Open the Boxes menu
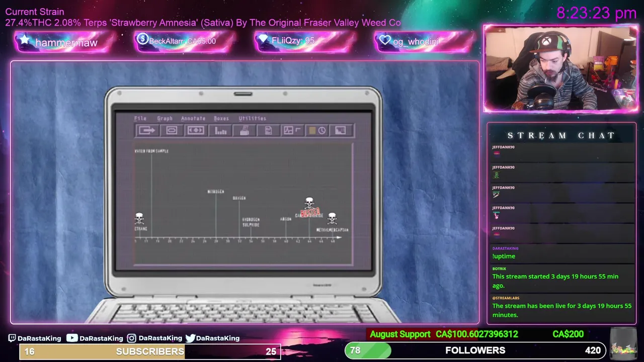The width and height of the screenshot is (644, 362). pos(221,119)
